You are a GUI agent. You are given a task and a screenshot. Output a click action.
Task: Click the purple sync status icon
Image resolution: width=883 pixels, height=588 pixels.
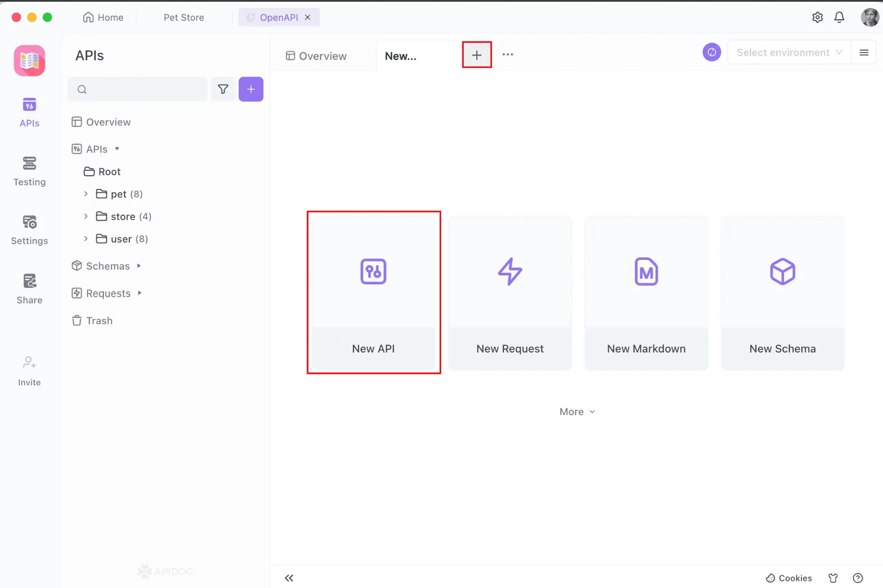click(711, 52)
